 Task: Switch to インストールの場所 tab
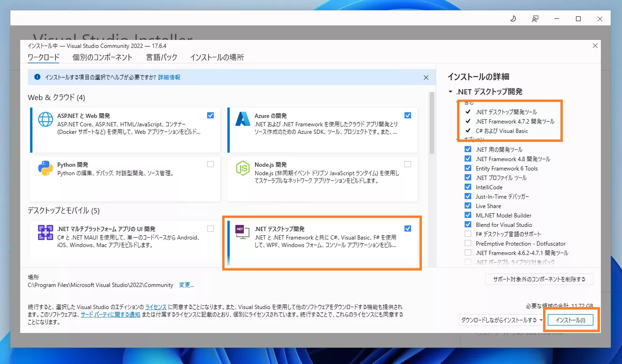pos(217,57)
